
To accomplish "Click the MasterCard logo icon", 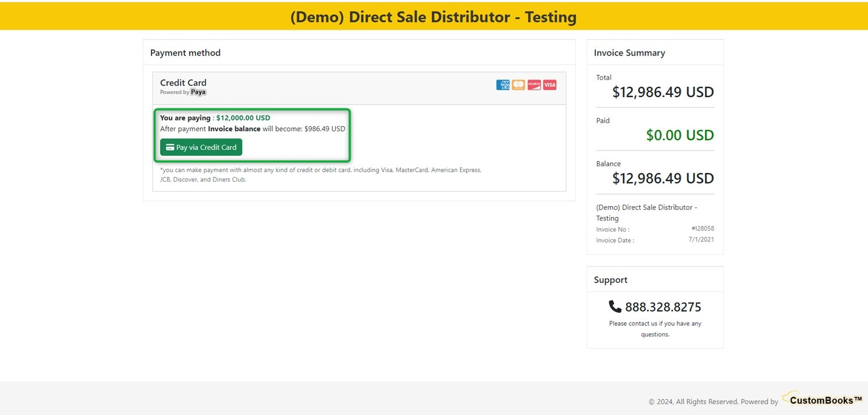I will click(x=518, y=85).
